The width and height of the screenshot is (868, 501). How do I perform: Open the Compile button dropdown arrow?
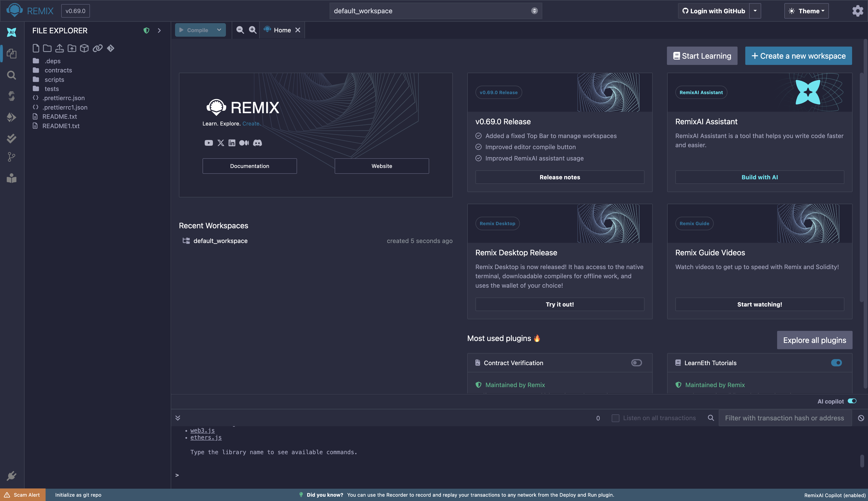219,30
